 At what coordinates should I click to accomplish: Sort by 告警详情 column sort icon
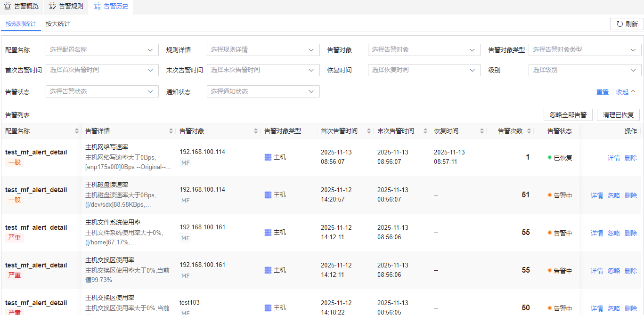pyautogui.click(x=171, y=131)
